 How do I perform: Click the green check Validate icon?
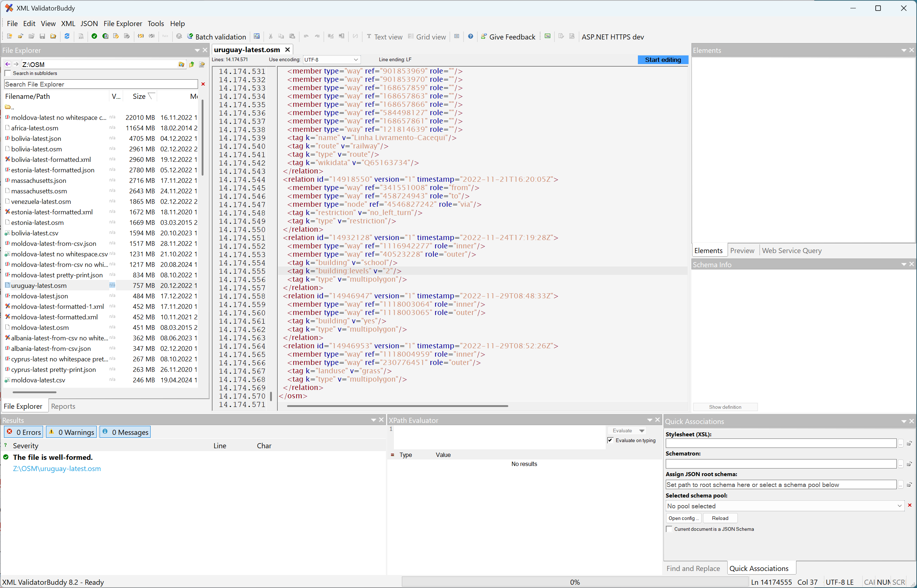[x=94, y=36]
